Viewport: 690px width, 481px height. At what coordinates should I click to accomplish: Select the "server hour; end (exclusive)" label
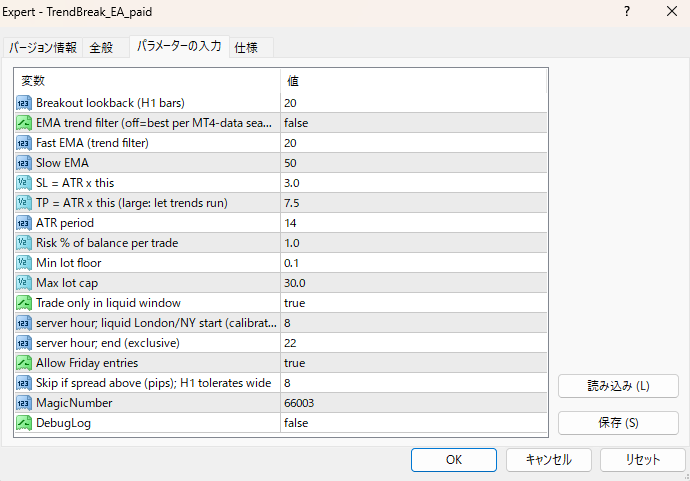108,343
